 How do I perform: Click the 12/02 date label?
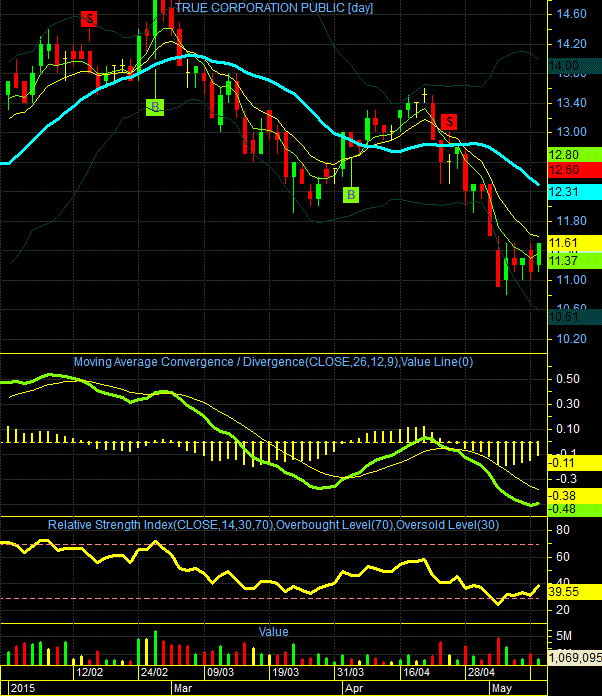(90, 672)
